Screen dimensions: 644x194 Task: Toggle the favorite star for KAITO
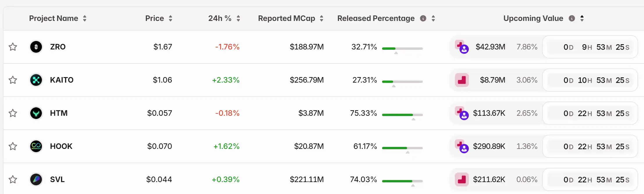point(13,80)
